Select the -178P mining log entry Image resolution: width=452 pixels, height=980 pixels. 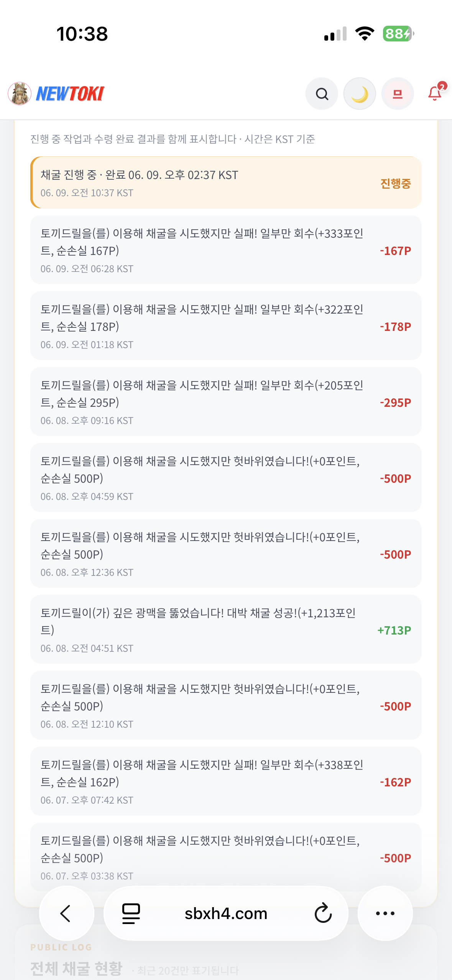tap(226, 326)
